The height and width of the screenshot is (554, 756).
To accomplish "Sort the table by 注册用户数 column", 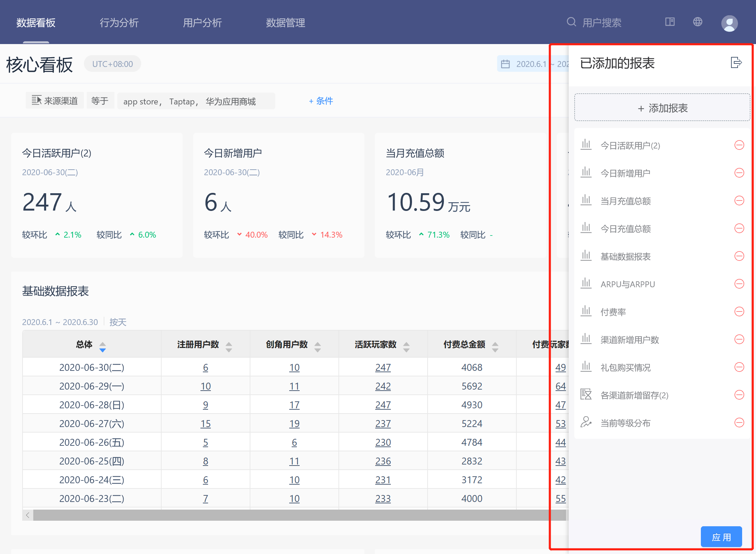I will [229, 347].
